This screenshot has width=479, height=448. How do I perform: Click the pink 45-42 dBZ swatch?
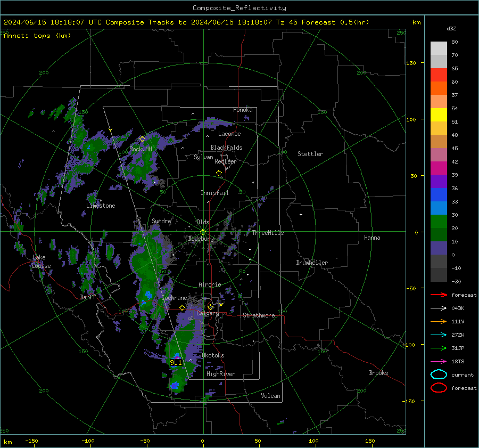click(439, 154)
